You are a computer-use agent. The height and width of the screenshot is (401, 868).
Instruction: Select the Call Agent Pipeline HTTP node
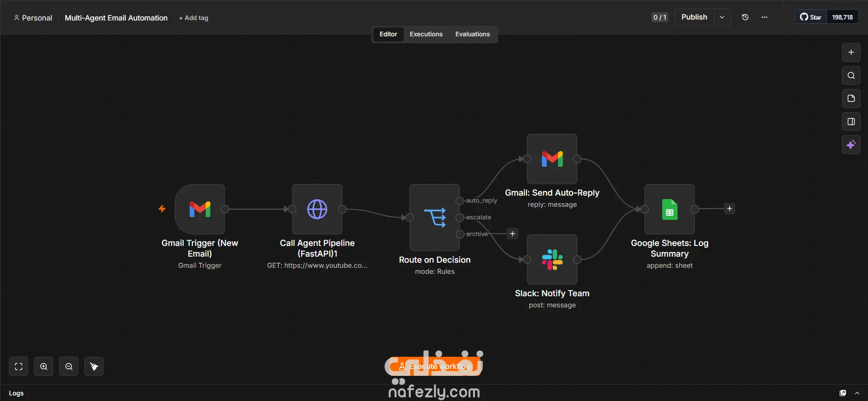(x=317, y=209)
